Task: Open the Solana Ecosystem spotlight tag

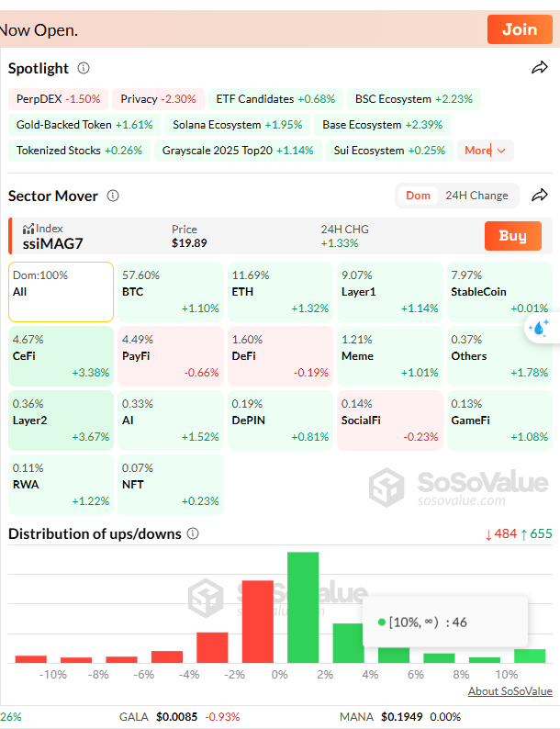Action: [238, 125]
